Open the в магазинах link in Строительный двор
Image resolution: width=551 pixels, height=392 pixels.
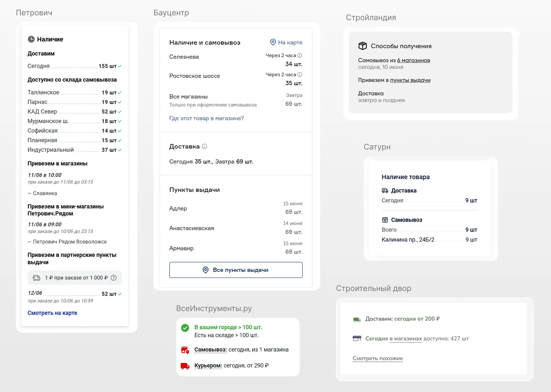click(406, 338)
